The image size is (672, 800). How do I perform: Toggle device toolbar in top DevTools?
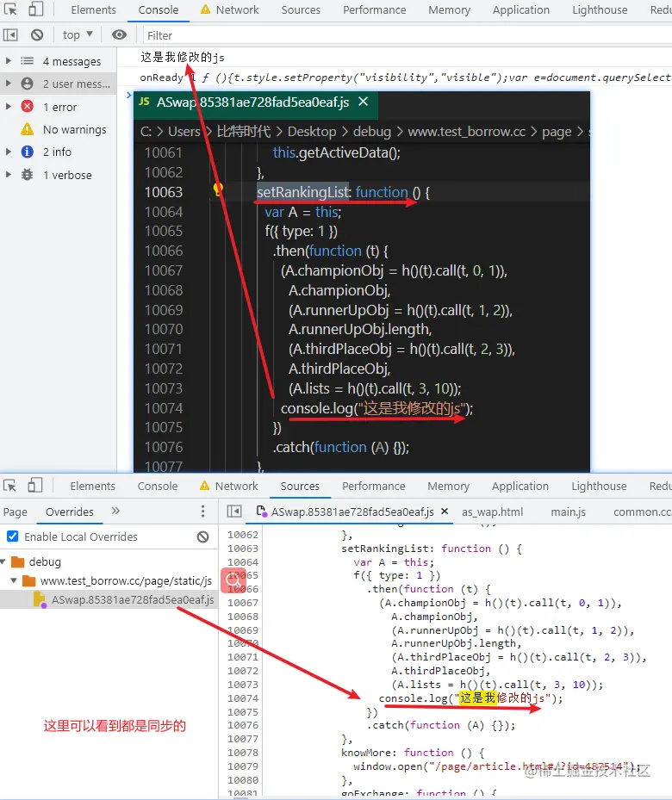tap(35, 9)
